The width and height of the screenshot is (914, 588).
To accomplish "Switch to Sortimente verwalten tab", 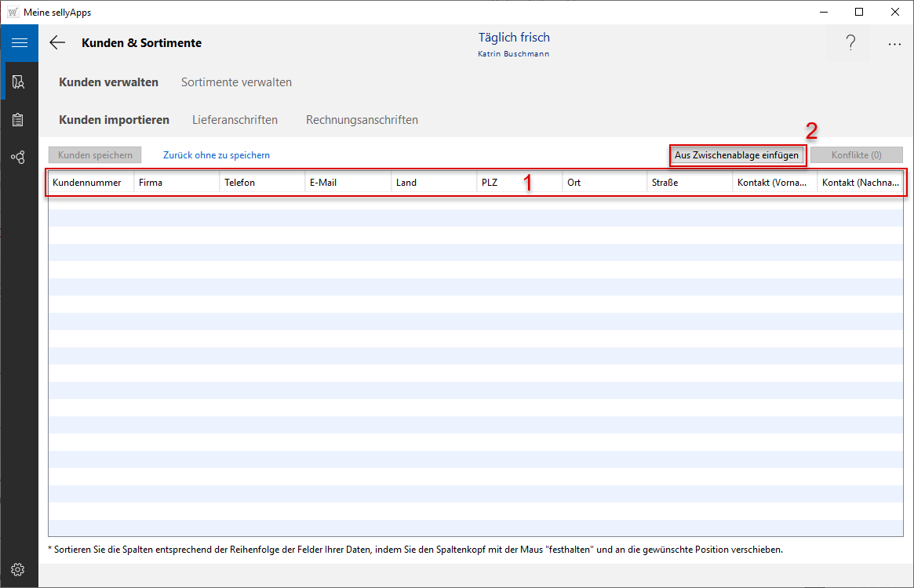I will point(236,82).
